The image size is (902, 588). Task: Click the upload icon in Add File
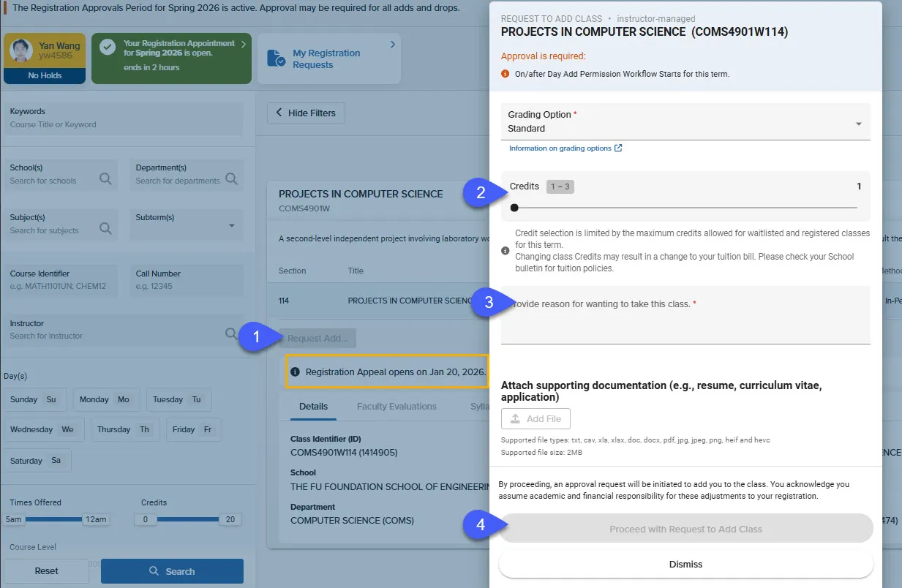(515, 419)
